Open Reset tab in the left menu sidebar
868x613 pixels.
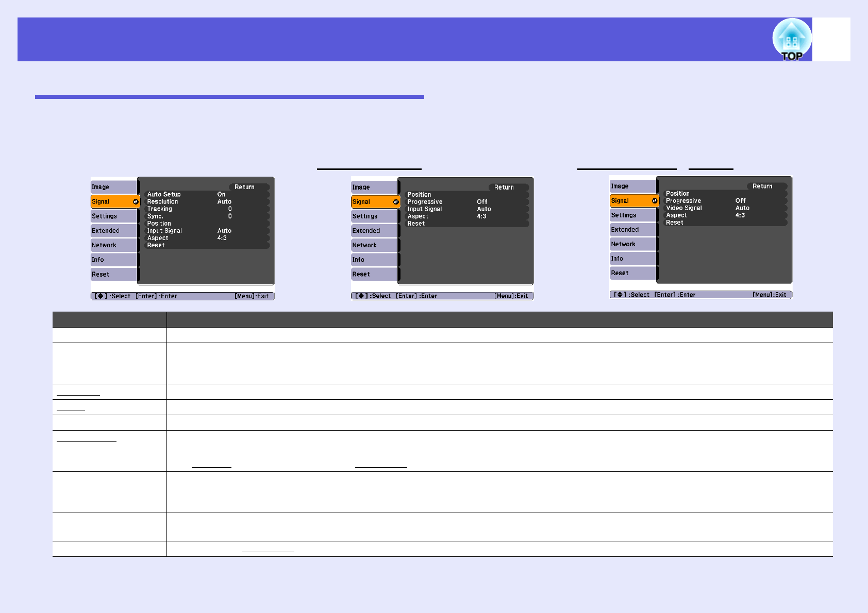coord(114,274)
